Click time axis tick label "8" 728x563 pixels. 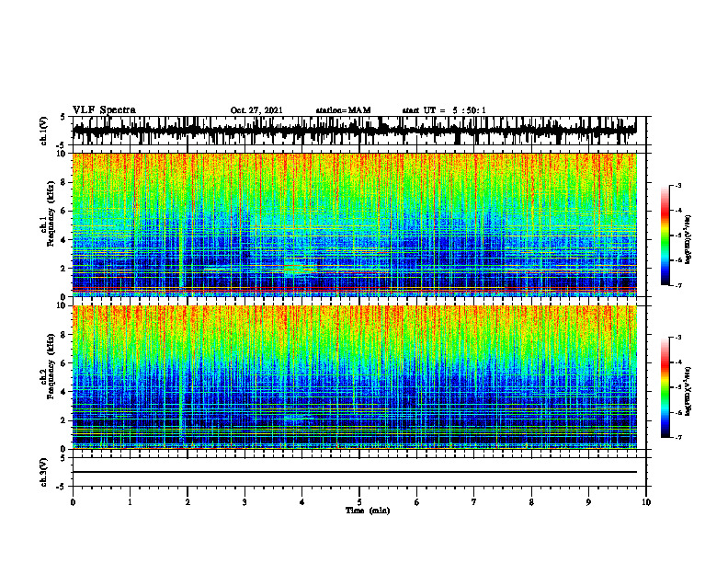click(531, 502)
